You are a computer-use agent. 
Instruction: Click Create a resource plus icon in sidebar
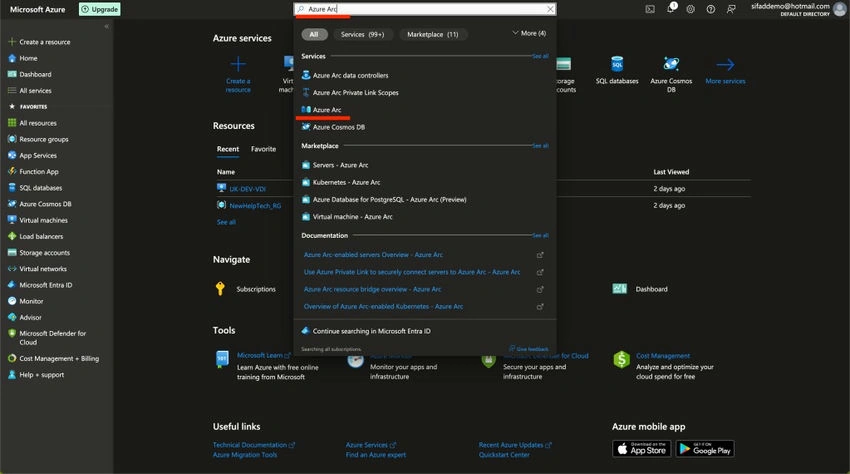pos(12,42)
